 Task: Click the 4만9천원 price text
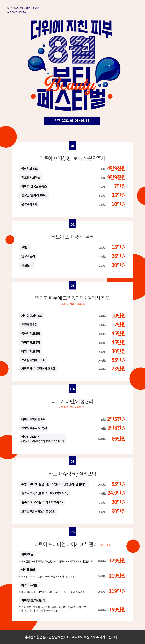click(116, 168)
